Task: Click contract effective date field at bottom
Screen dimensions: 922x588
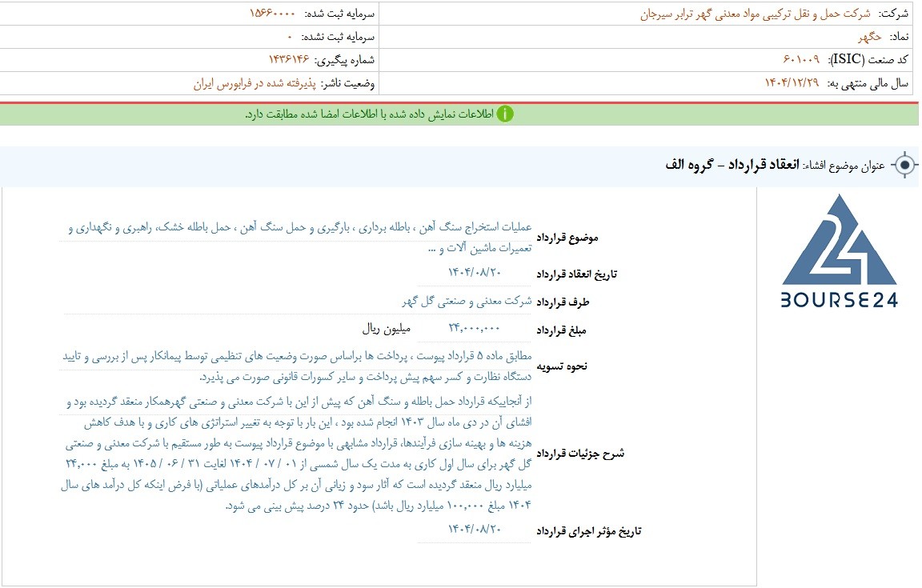Action: [474, 530]
